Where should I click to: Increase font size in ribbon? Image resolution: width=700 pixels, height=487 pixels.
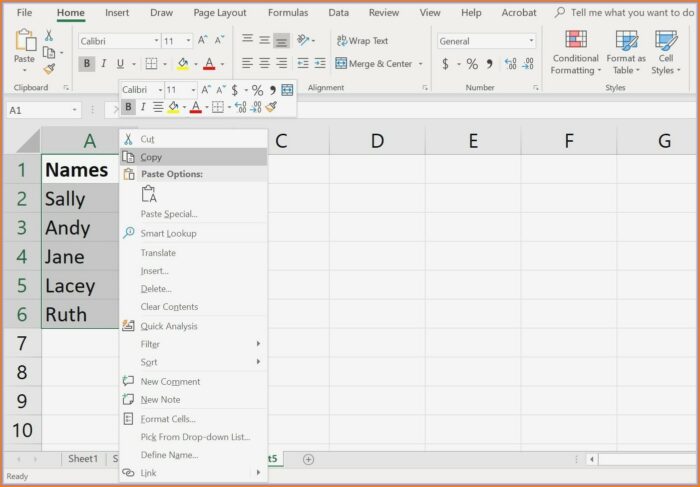pyautogui.click(x=202, y=41)
